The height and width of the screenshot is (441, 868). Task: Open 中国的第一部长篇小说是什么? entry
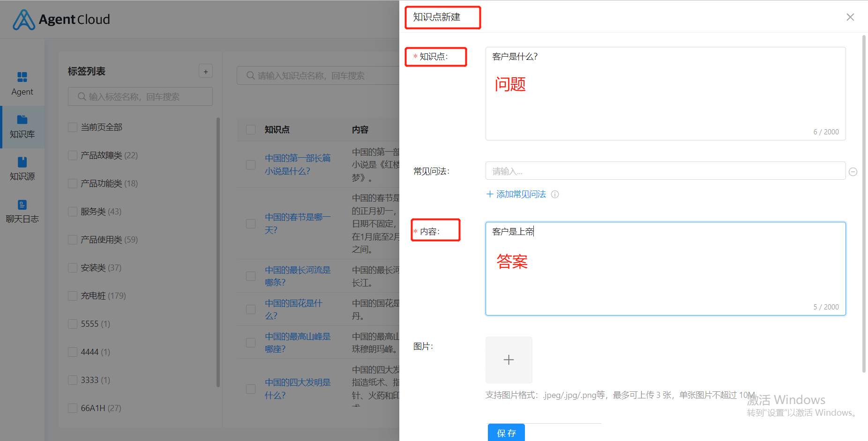tap(298, 165)
